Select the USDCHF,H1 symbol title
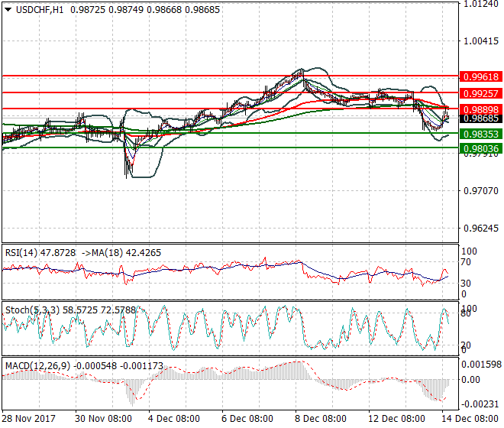 click(40, 10)
